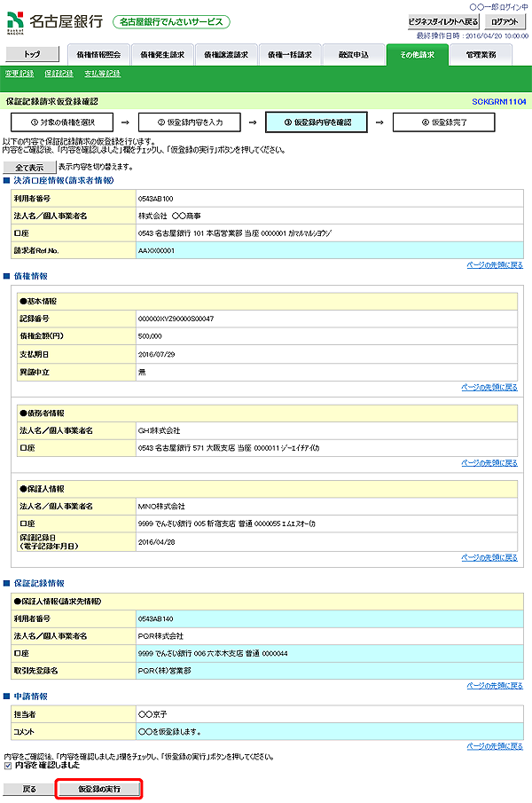Open the 債権情報照会 tab

98,55
